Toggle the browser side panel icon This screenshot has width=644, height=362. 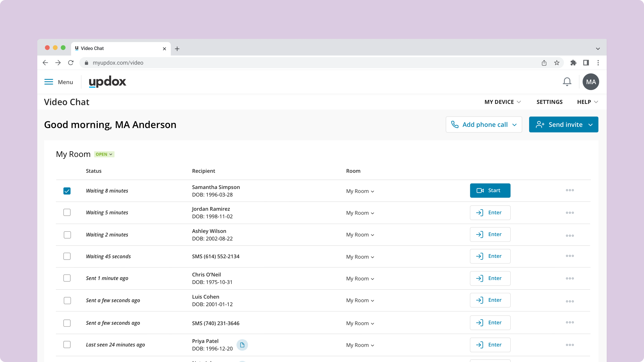pos(586,63)
